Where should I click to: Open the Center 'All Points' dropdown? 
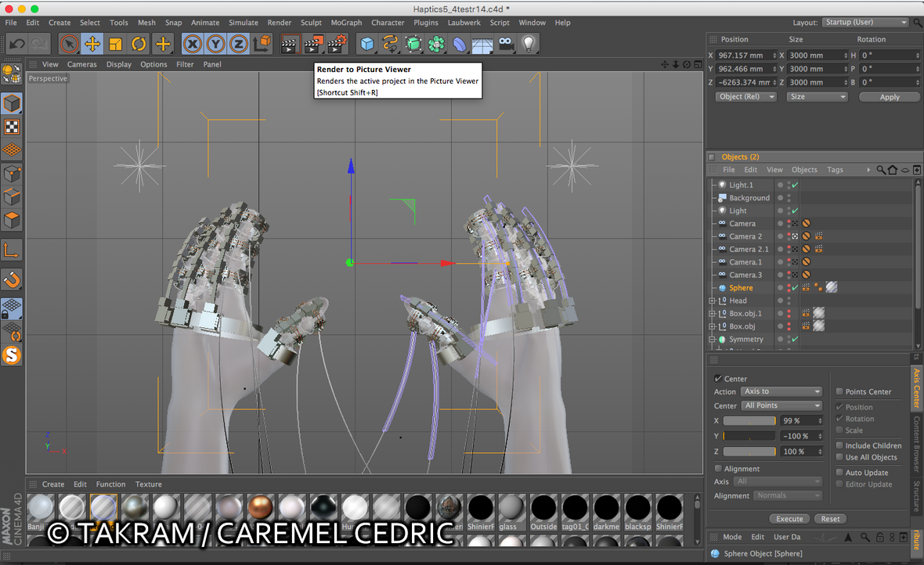click(x=781, y=405)
